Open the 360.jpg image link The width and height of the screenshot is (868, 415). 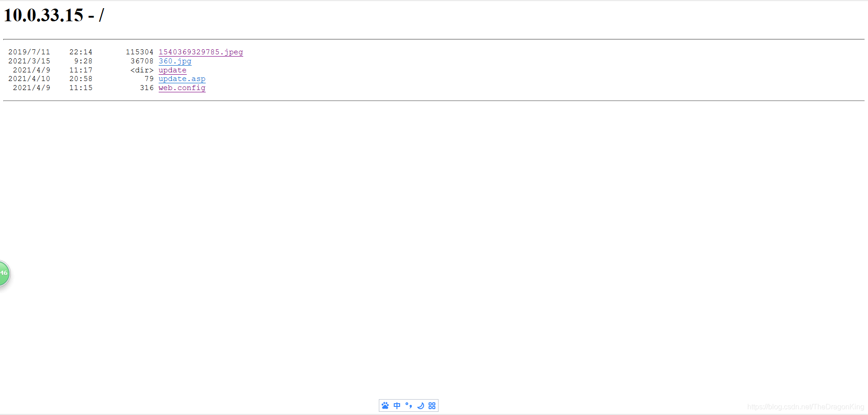[x=175, y=61]
